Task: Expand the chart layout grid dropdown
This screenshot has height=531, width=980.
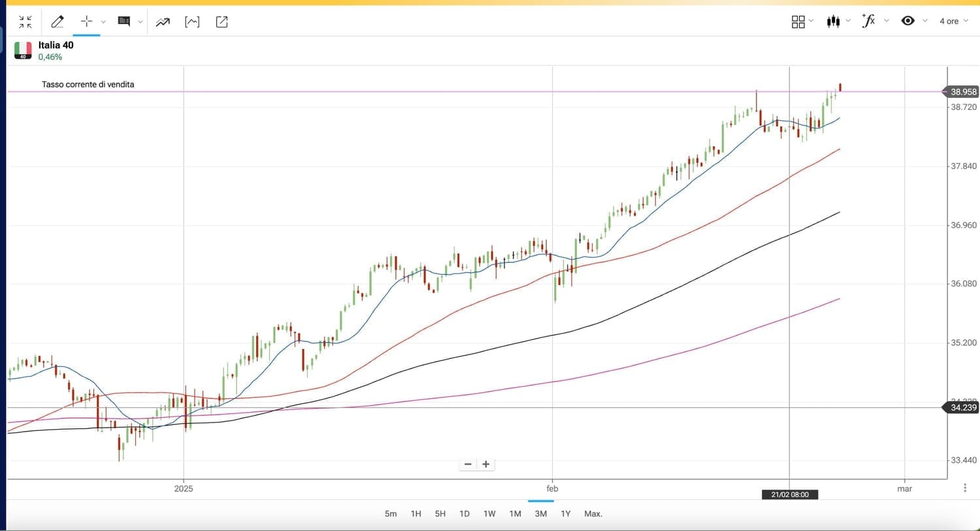Action: tap(802, 22)
